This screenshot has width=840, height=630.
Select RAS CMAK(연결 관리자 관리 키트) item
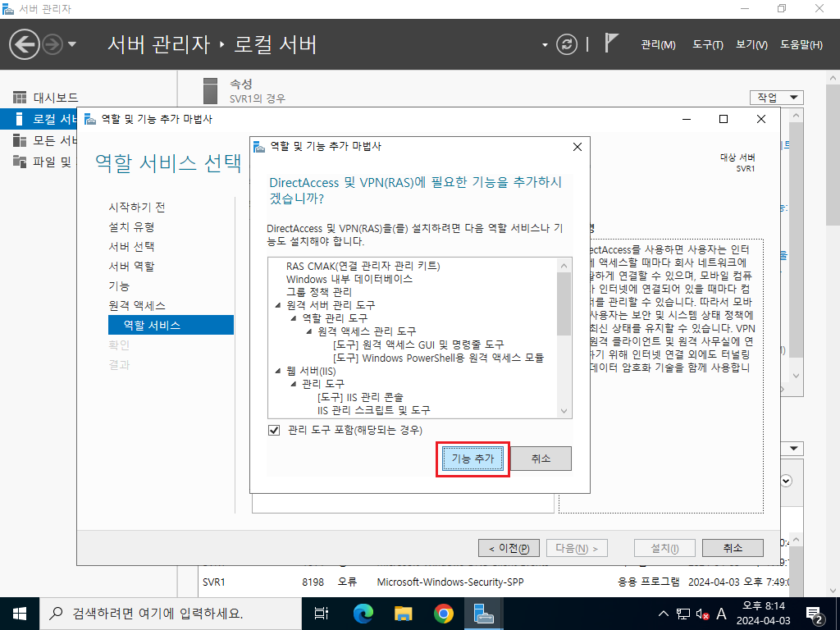(x=363, y=267)
